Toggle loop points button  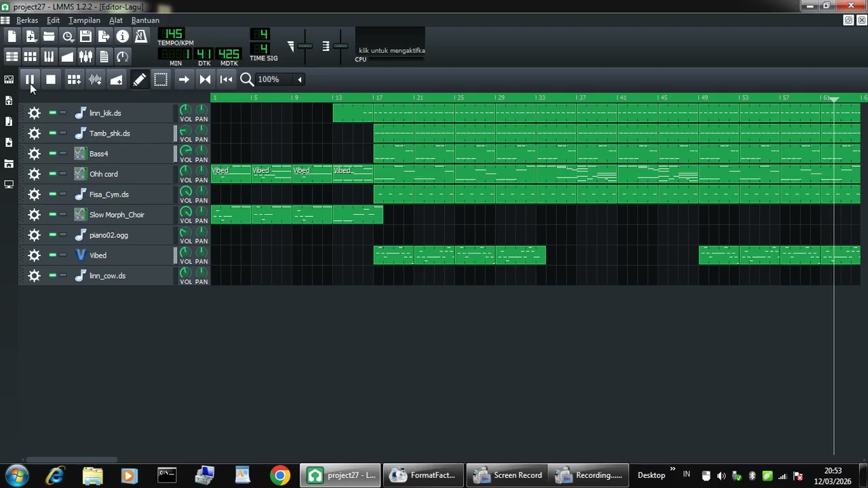pos(205,79)
